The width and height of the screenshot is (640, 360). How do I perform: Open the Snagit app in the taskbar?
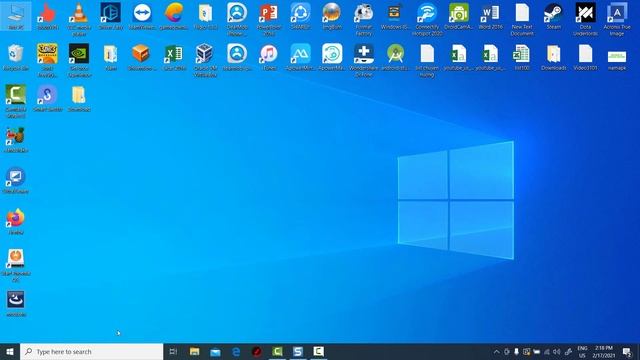pos(298,351)
